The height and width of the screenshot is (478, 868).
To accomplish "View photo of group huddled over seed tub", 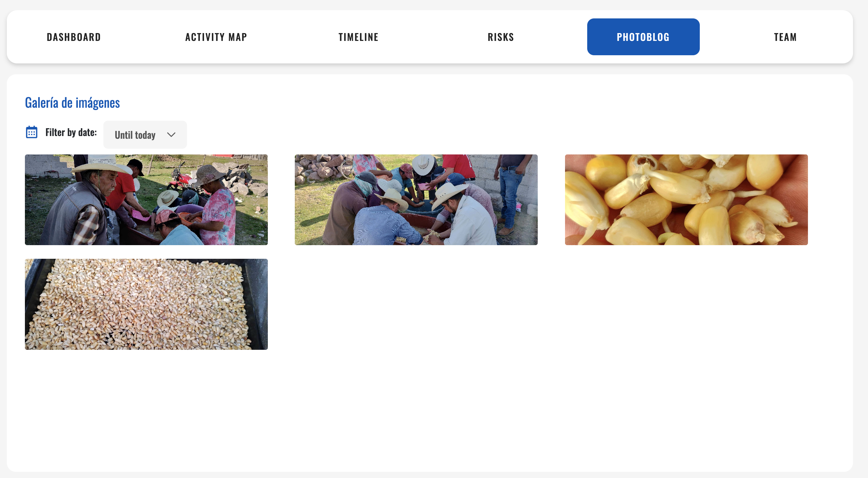I will point(416,200).
